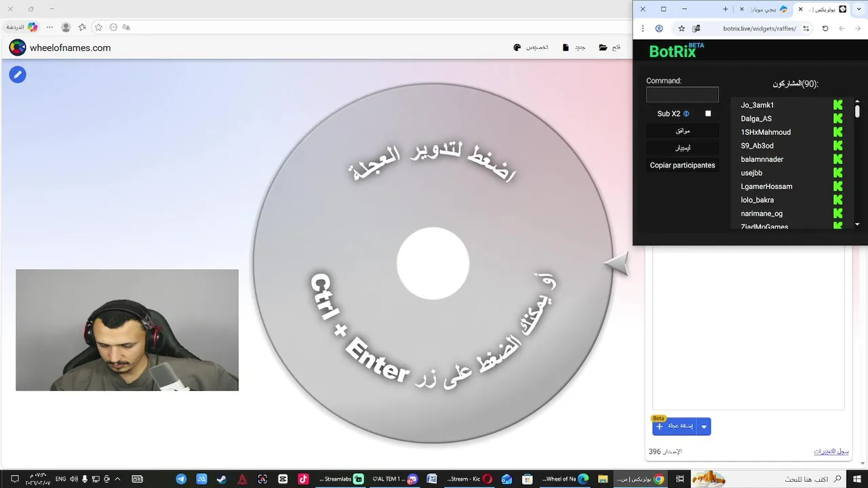The width and height of the screenshot is (868, 488).
Task: Toggle the Sub X2 checkbox
Action: pos(708,114)
